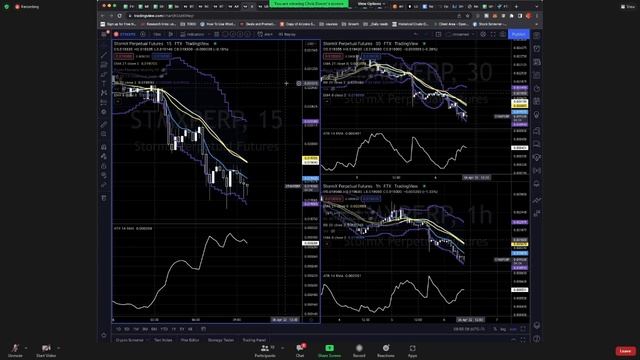Select the measure ruler tool
The width and height of the screenshot is (640, 360).
[104, 124]
